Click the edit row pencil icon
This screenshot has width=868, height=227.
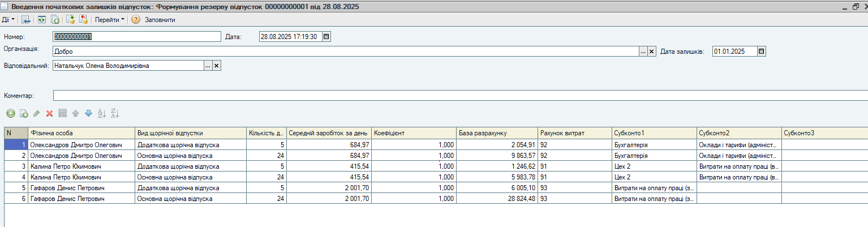37,114
